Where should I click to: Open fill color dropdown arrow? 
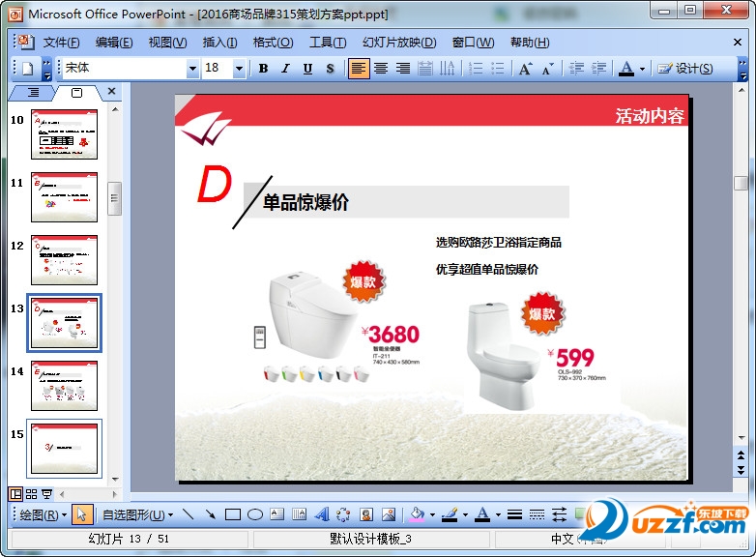[432, 515]
